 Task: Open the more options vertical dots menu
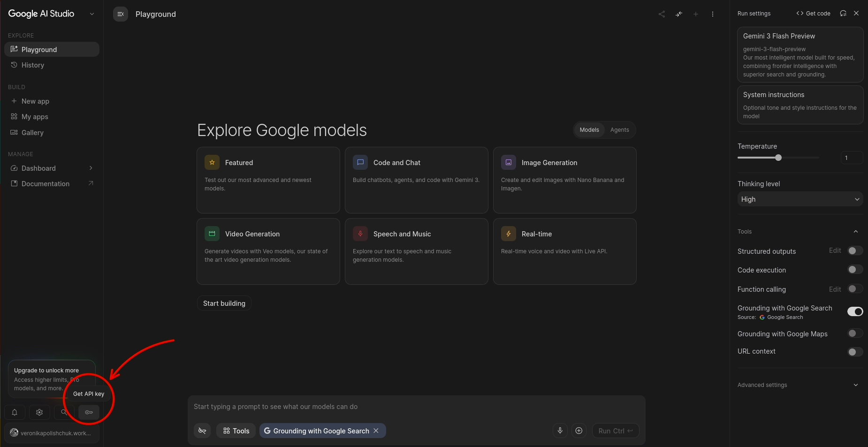point(713,14)
